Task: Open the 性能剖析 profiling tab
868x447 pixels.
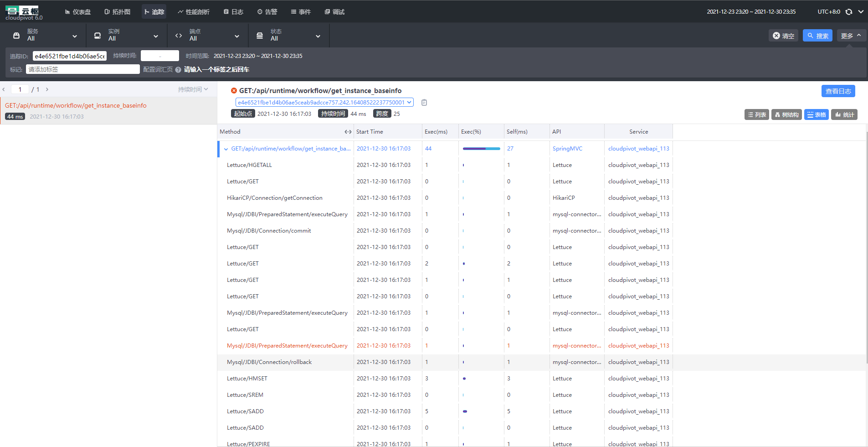Action: click(194, 12)
